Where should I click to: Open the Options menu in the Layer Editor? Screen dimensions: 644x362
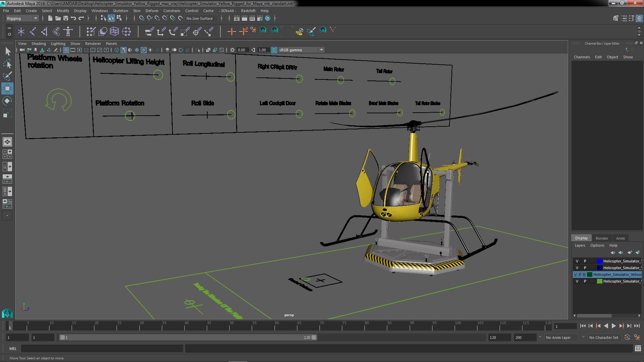[x=597, y=245]
